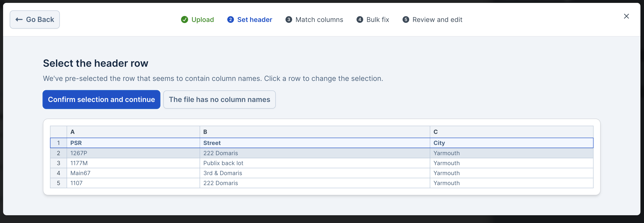Click the PSR cell
The image size is (644, 223).
point(133,143)
